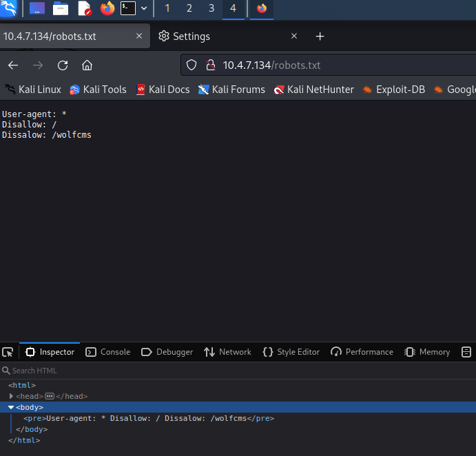The width and height of the screenshot is (476, 456).
Task: Click the 'User-agent: *' line
Action: [x=34, y=114]
